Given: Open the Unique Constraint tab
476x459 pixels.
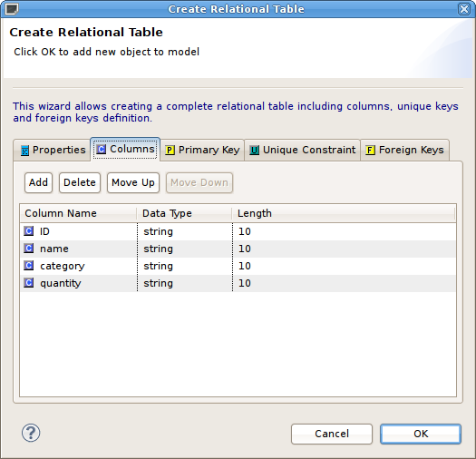Looking at the screenshot, I should coord(302,150).
